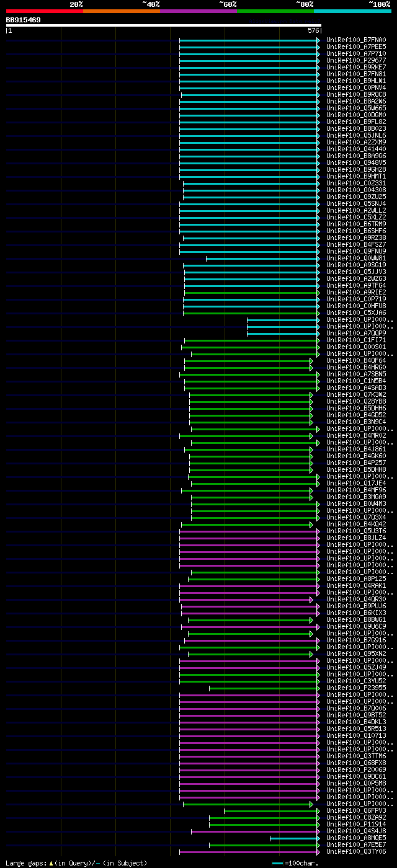397x868 pixels.
Task: Select the UniRef100_B9FL82 label
Action: pyautogui.click(x=356, y=122)
